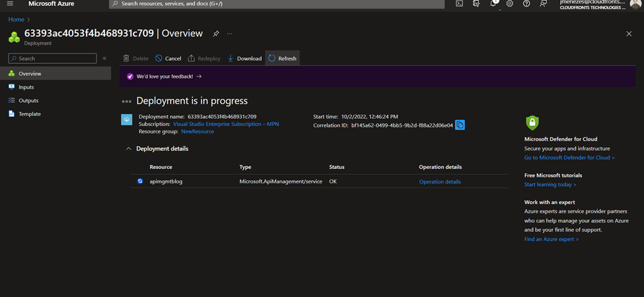Viewport: 644px width, 297px height.
Task: Pin the deployment to dashboard
Action: (x=216, y=34)
